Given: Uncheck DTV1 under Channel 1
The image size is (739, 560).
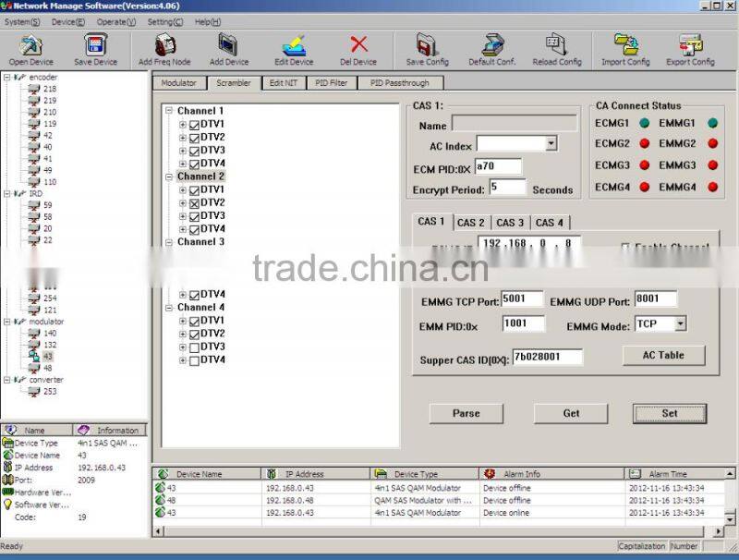Looking at the screenshot, I should point(195,125).
